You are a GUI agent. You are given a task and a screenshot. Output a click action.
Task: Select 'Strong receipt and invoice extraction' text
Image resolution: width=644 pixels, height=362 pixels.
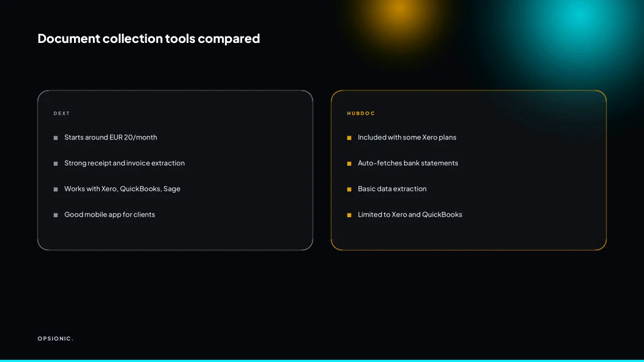(x=125, y=163)
